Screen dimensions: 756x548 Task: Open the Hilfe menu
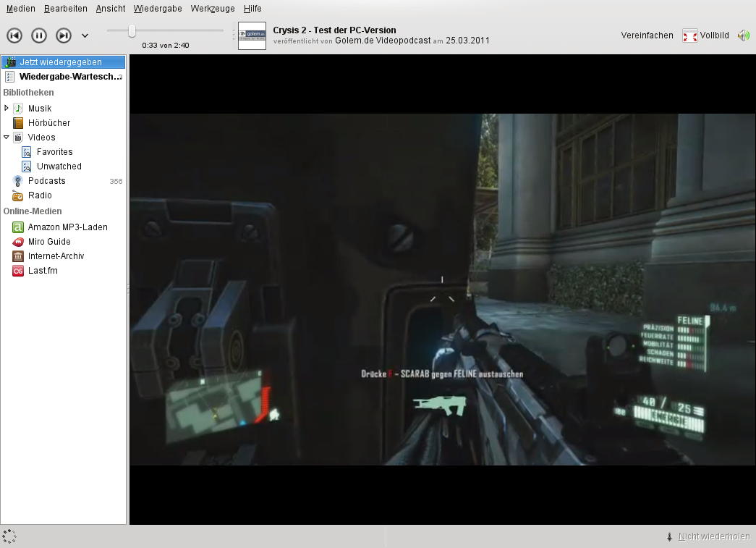(x=252, y=8)
